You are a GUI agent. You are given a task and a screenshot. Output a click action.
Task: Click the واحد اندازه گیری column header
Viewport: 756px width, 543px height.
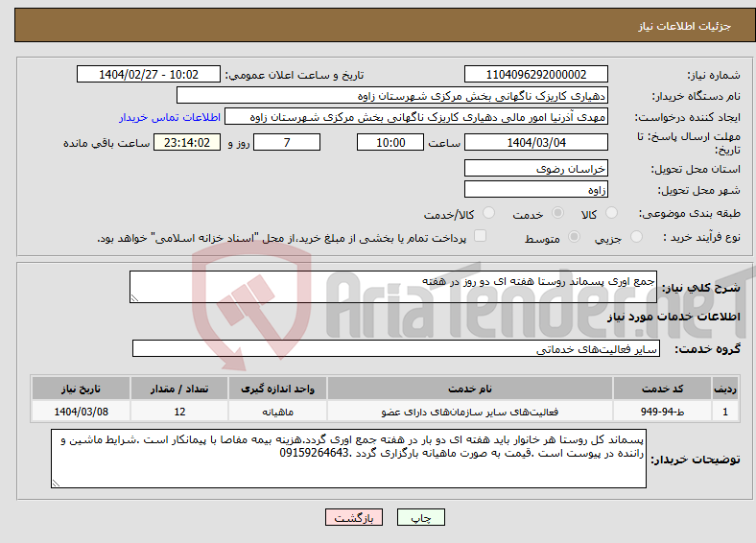pos(277,389)
